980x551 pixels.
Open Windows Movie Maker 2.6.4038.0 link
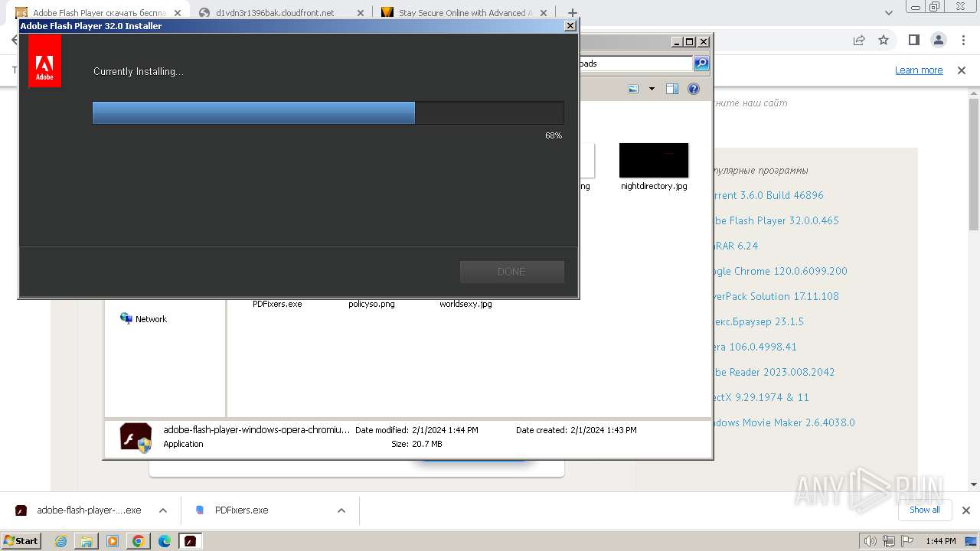point(784,422)
